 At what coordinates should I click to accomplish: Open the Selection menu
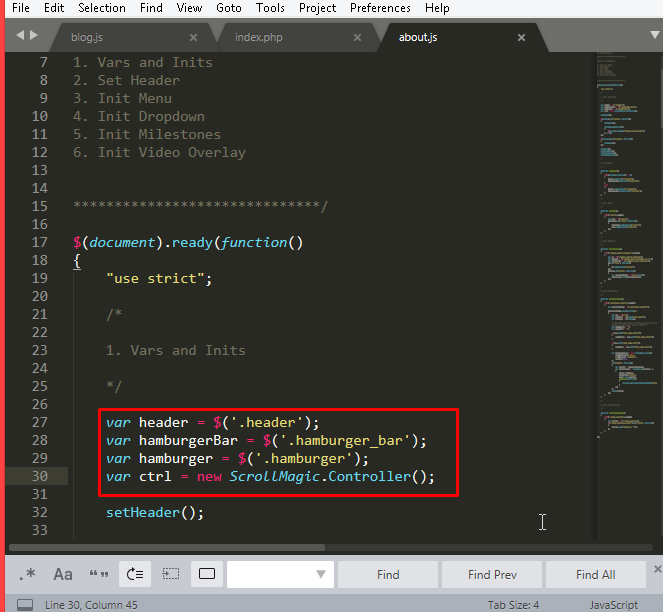(x=101, y=8)
